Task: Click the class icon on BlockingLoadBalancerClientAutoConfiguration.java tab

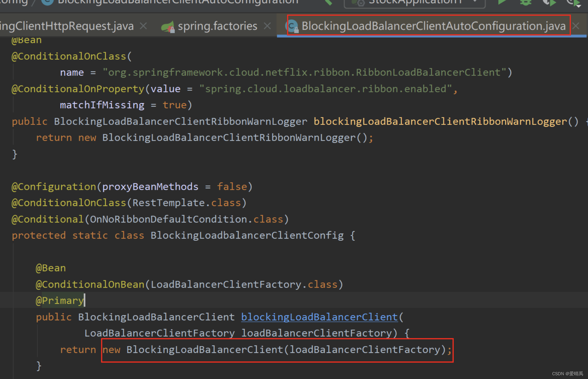Action: point(292,26)
